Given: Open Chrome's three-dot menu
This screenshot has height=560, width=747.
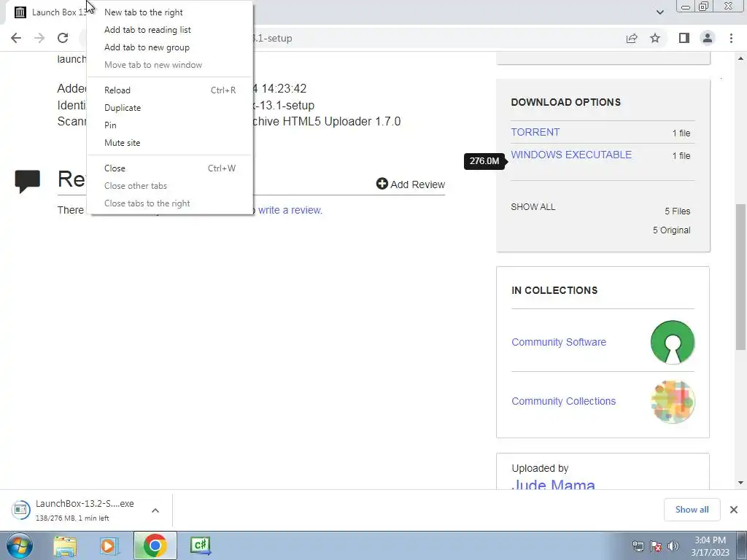Looking at the screenshot, I should 731,38.
